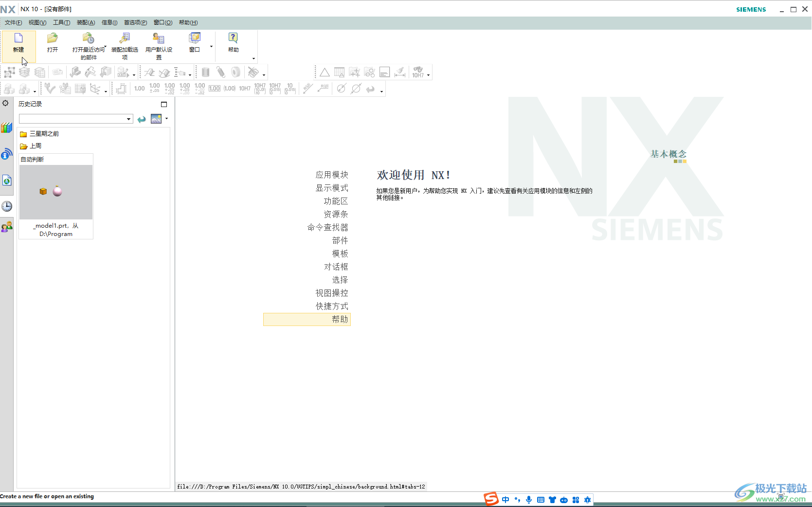Open the web browser sidebar tab
The image size is (812, 507).
pos(6,181)
